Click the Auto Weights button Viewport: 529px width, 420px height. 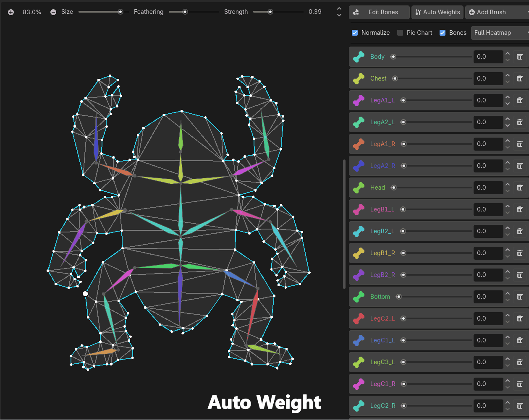pyautogui.click(x=437, y=12)
